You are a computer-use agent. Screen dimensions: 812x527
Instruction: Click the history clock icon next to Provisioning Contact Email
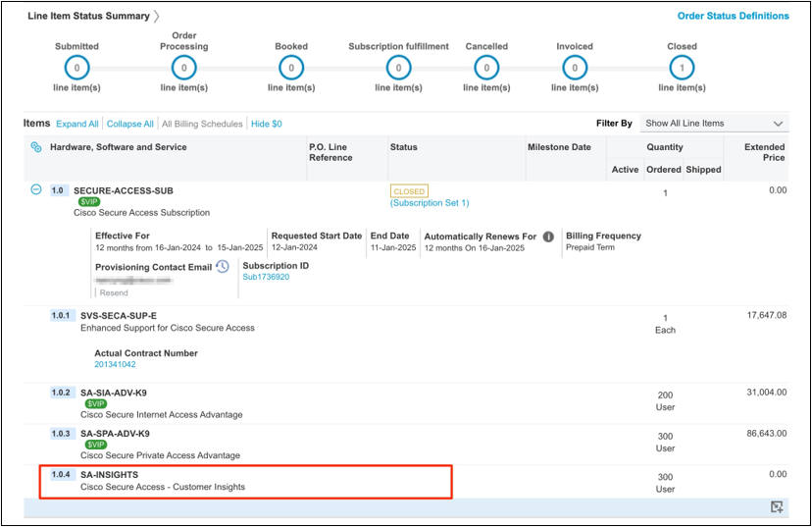pyautogui.click(x=223, y=266)
